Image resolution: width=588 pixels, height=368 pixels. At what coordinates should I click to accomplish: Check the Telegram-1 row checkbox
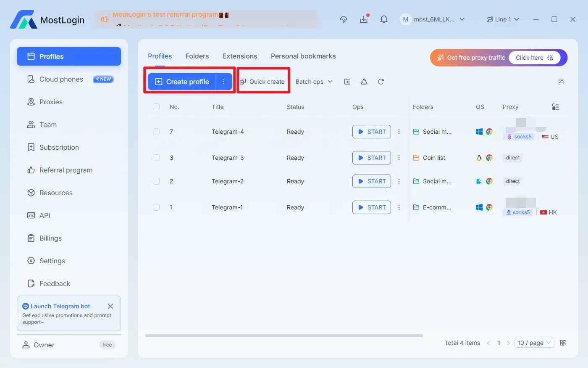tap(156, 207)
